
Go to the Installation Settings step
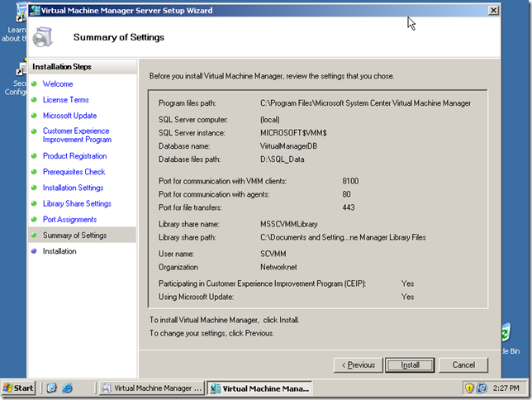tap(73, 188)
